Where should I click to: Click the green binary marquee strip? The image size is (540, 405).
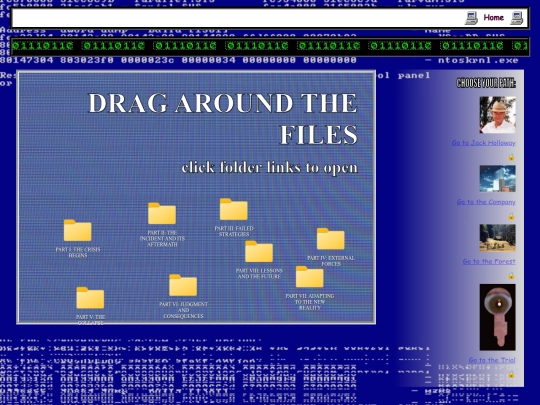pos(270,46)
